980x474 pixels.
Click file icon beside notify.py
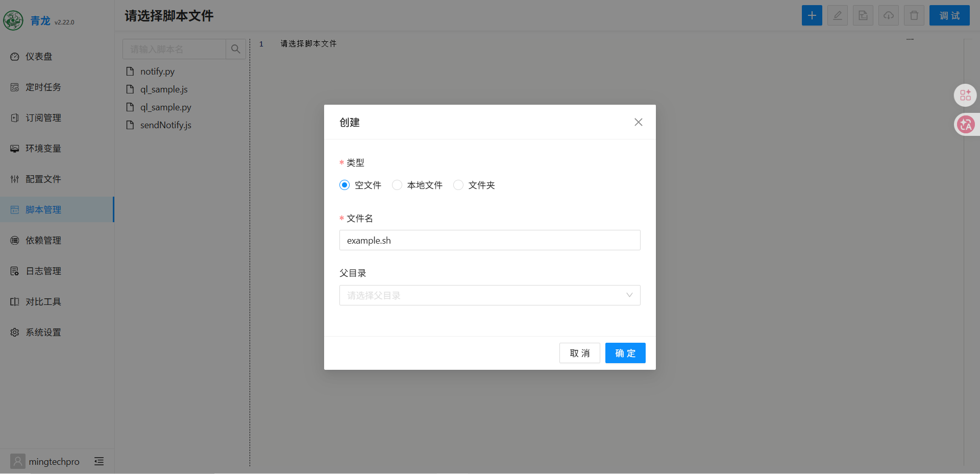click(130, 71)
